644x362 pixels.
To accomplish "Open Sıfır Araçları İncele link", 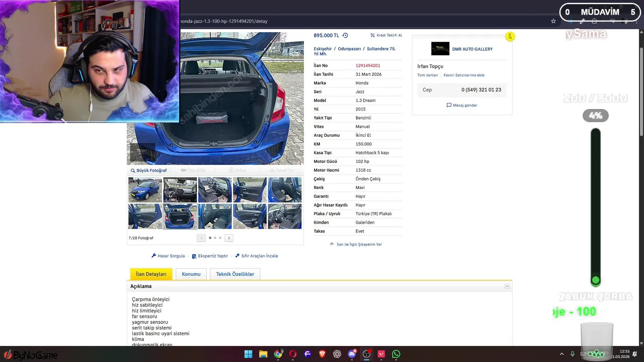I will click(x=257, y=256).
